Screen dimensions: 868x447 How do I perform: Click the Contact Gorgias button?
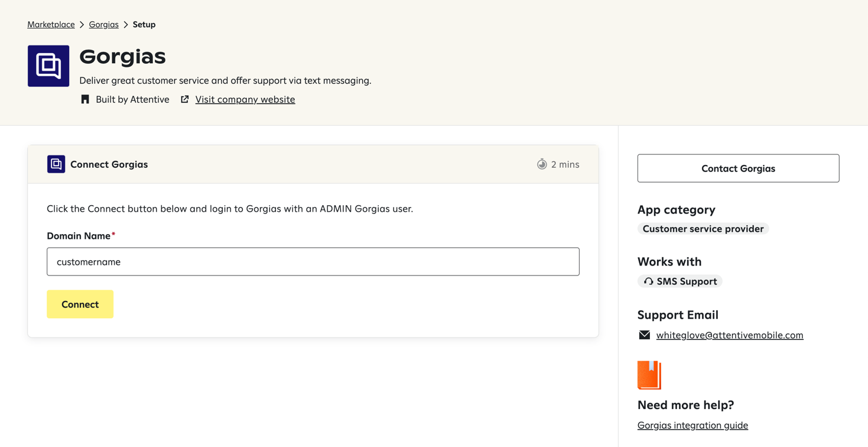pos(738,168)
